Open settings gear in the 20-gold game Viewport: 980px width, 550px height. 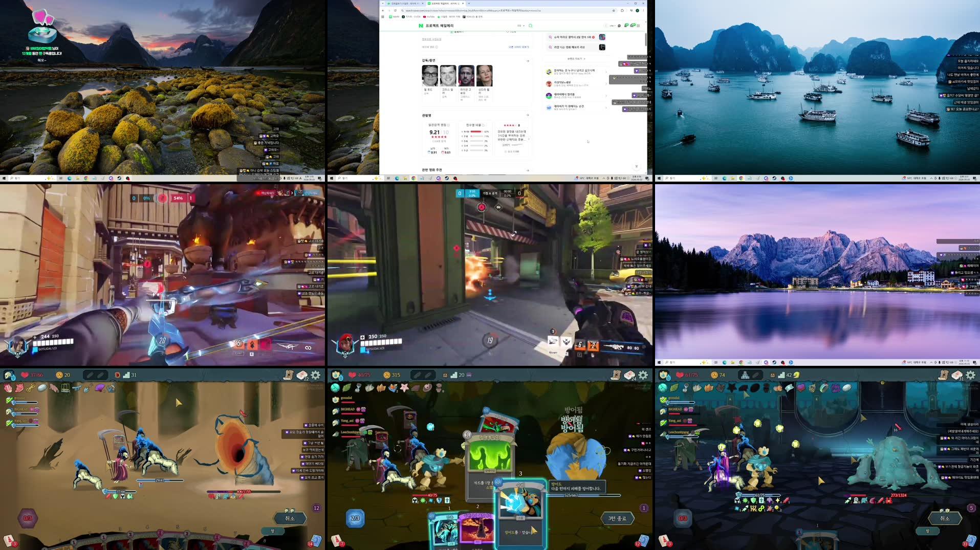tap(316, 375)
